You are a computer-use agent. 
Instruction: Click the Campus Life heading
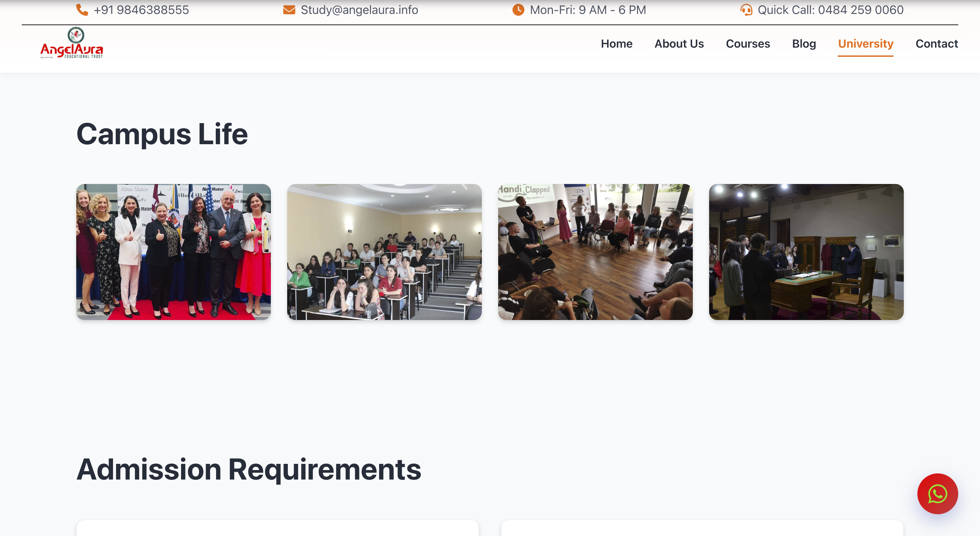click(162, 134)
